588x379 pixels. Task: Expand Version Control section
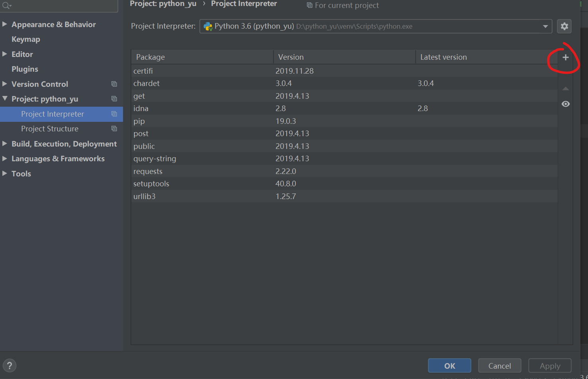(x=5, y=84)
